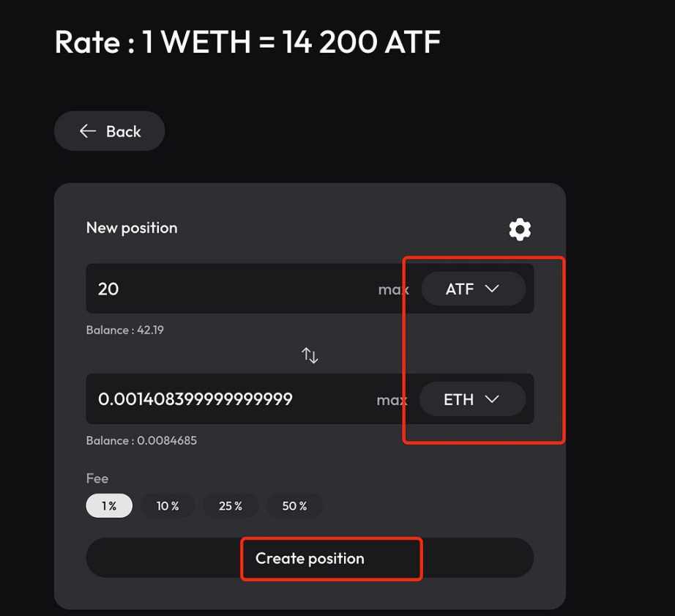Click the left arrow icon beside Back
675x616 pixels.
point(88,131)
